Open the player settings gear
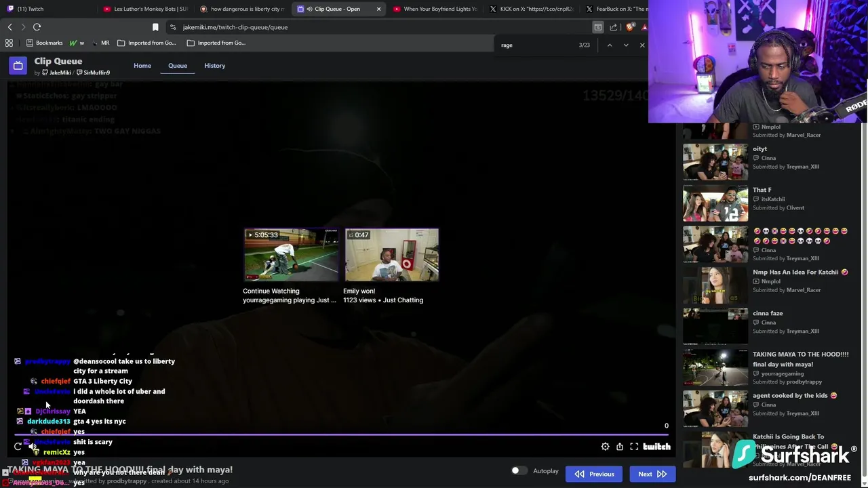The image size is (868, 488). pos(605,447)
